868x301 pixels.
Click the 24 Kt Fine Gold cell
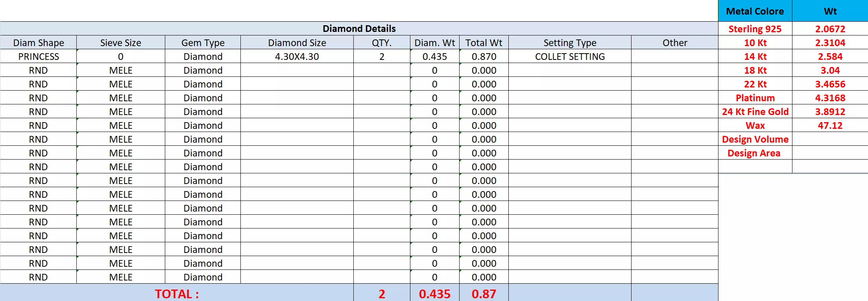pyautogui.click(x=755, y=111)
